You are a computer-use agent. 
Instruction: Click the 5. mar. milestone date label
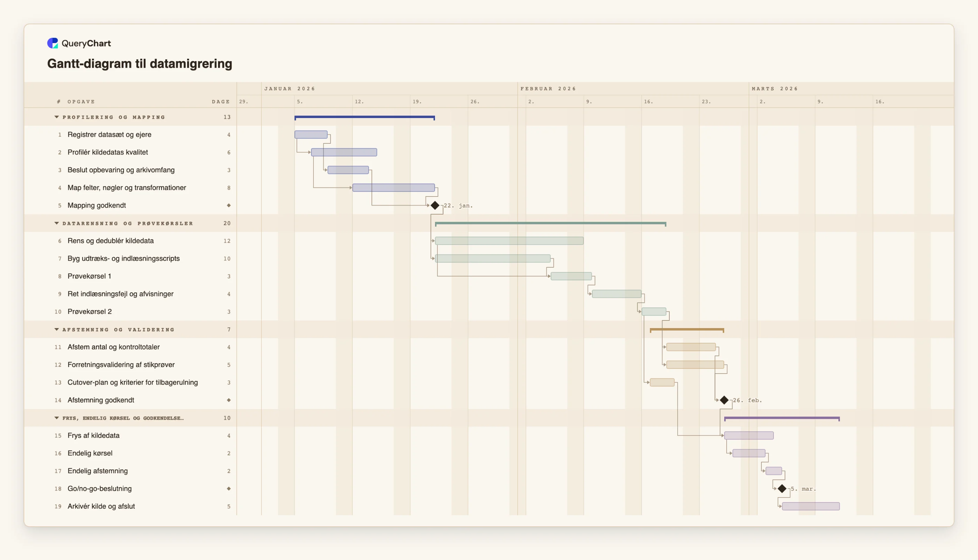coord(803,488)
